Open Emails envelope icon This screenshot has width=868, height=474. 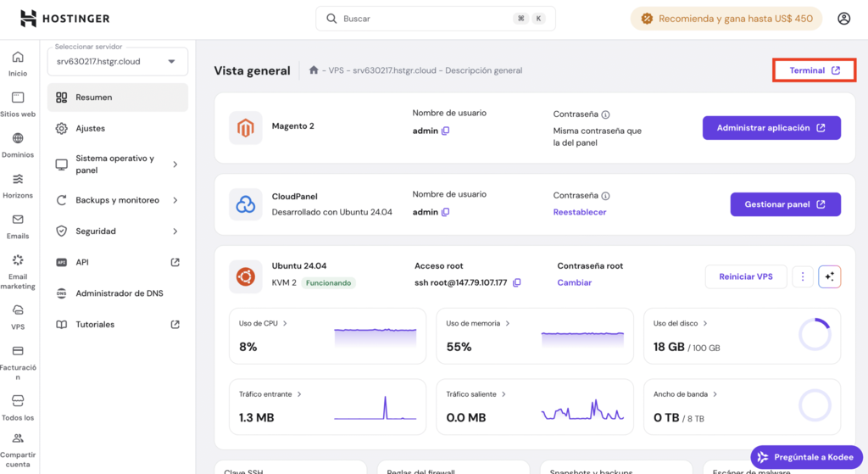coord(18,220)
